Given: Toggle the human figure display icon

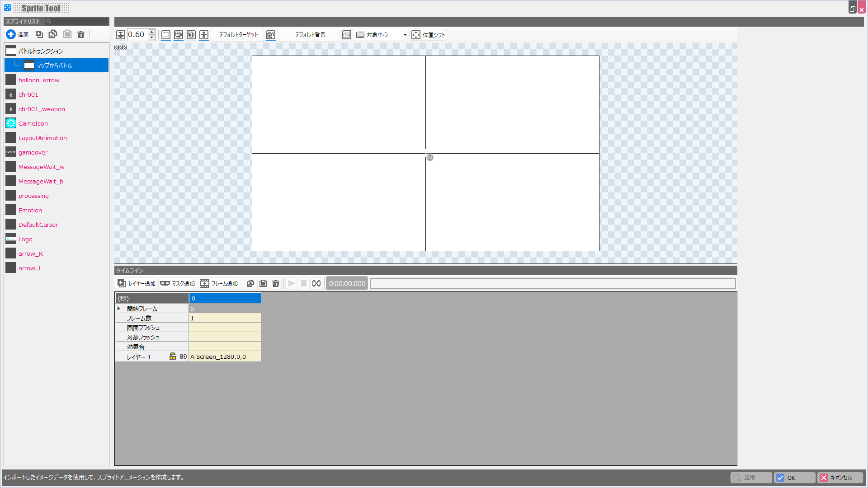Looking at the screenshot, I should 204,35.
